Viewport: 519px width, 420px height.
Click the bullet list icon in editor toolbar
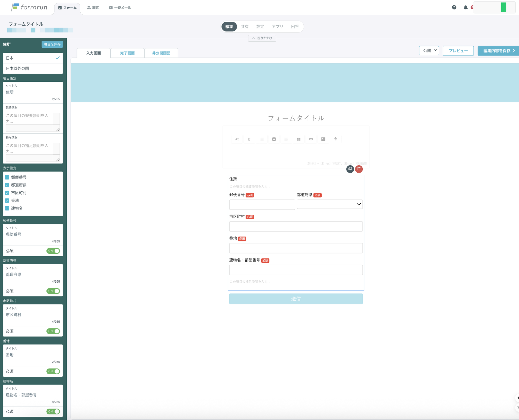pos(262,139)
